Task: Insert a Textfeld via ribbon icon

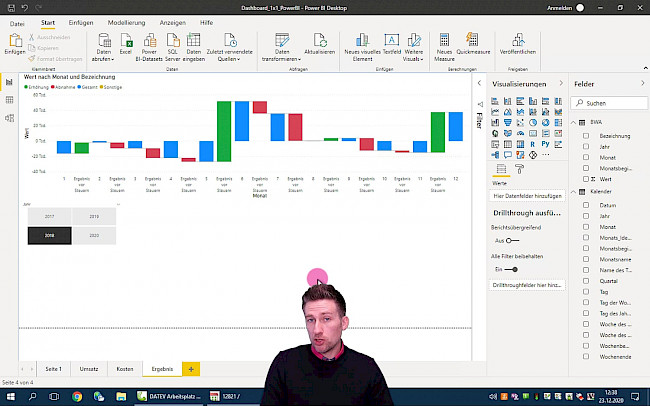Action: click(392, 40)
